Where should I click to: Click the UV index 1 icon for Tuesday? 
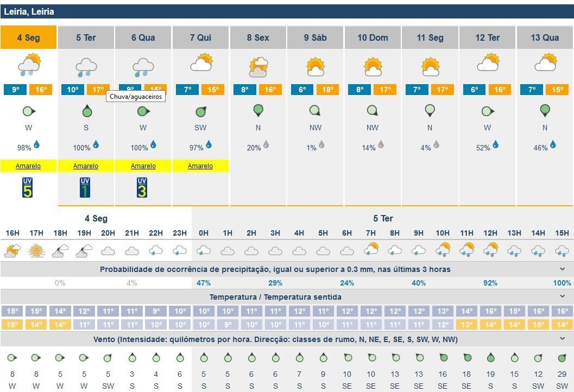(x=85, y=187)
